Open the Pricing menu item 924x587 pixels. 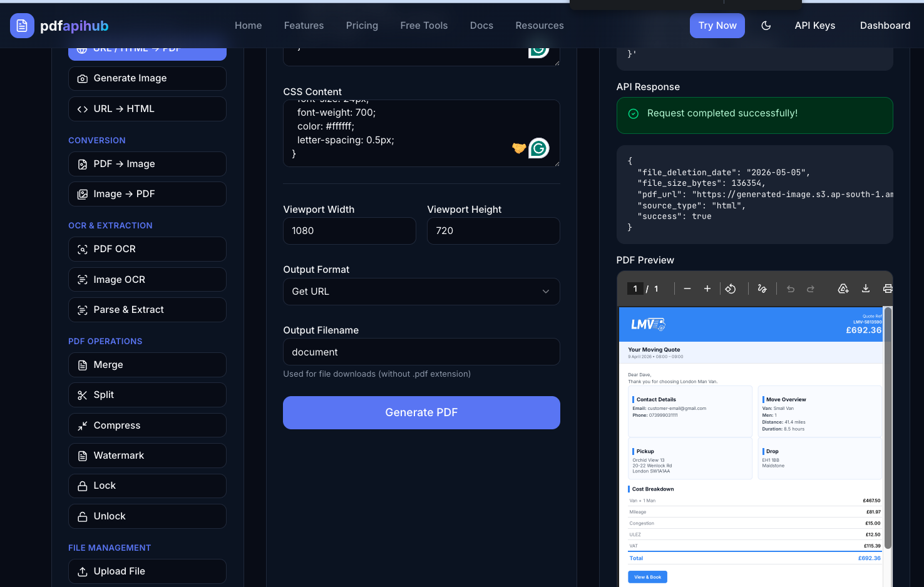click(362, 26)
